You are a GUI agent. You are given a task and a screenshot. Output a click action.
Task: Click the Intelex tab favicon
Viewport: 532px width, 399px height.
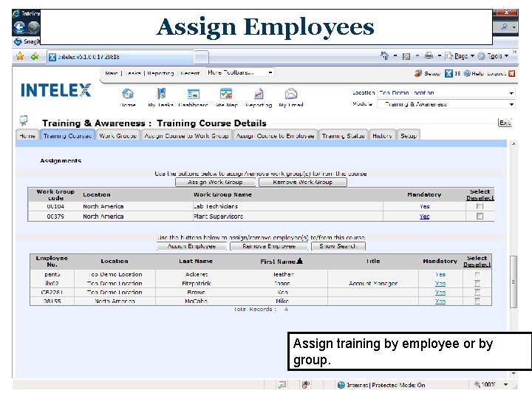(52, 57)
